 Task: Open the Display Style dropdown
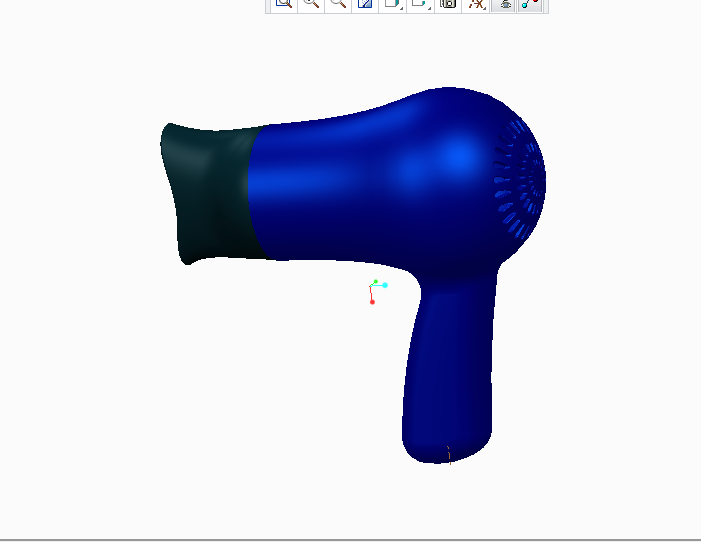pos(393,4)
